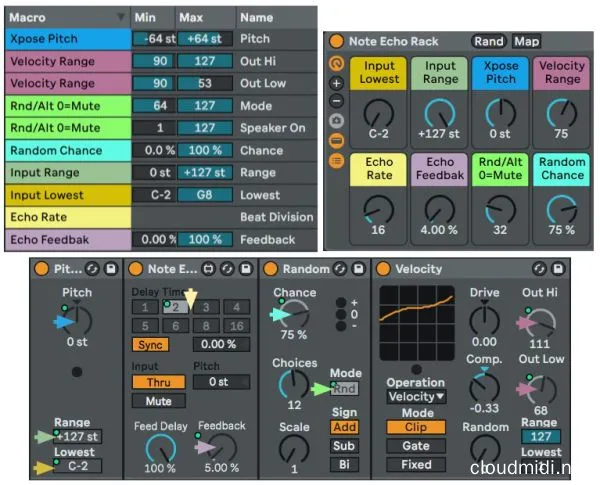Click the Rand button in rack header
Screen dimensions: 600x485
(489, 41)
